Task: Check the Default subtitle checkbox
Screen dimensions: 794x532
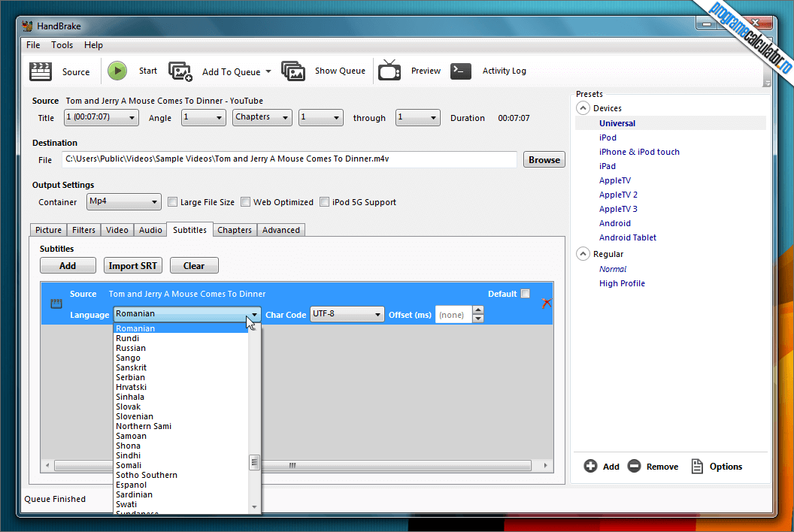Action: (525, 294)
